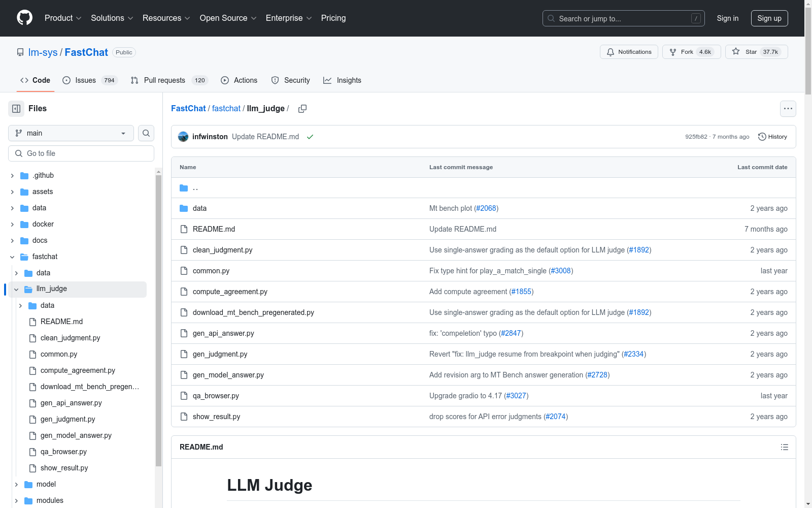Click the repository icon beside lm-sys

click(x=20, y=52)
